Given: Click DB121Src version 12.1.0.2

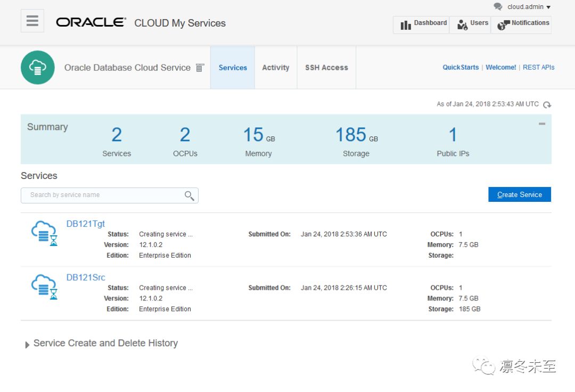Looking at the screenshot, I should click(x=151, y=298).
